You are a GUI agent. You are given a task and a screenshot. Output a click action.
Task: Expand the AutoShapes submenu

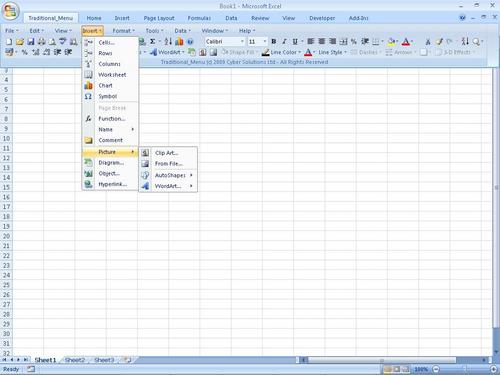click(168, 175)
